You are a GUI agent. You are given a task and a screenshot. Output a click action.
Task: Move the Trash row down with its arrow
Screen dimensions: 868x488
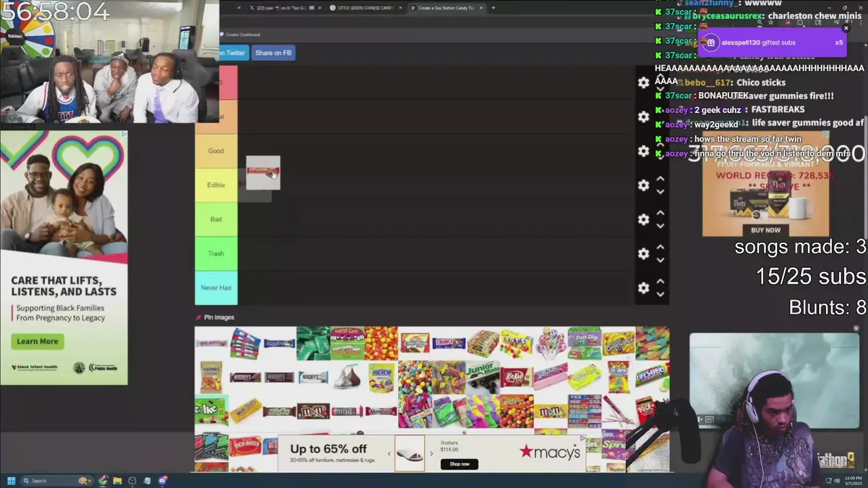(x=660, y=260)
